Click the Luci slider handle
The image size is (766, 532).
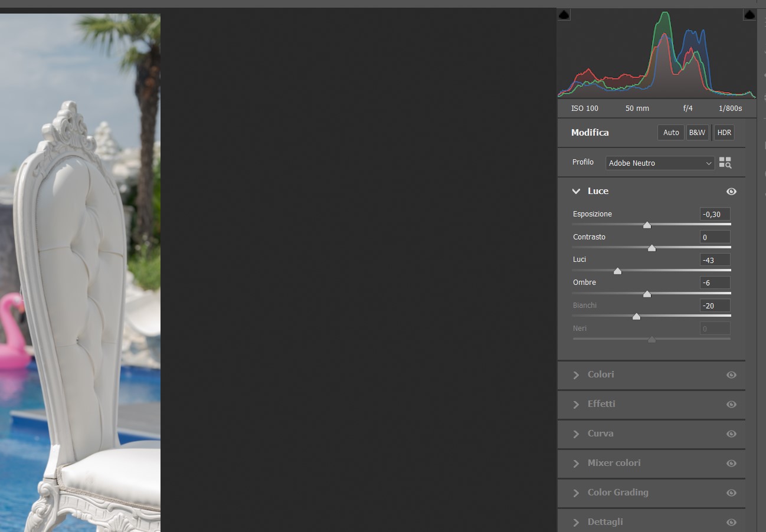(x=617, y=271)
